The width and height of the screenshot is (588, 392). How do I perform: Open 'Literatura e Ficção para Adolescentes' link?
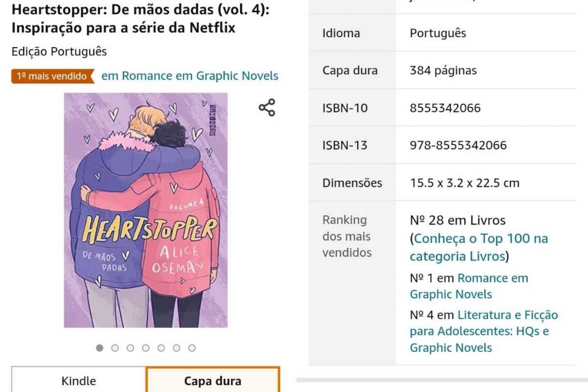483,331
